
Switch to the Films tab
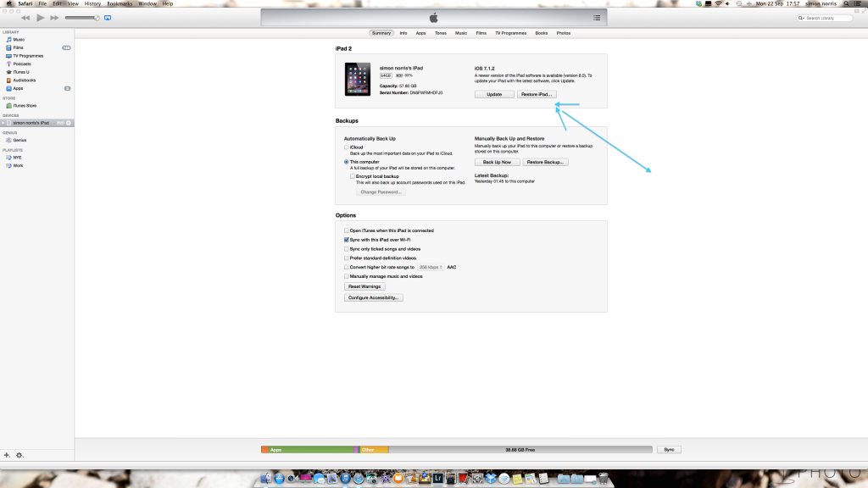click(481, 33)
